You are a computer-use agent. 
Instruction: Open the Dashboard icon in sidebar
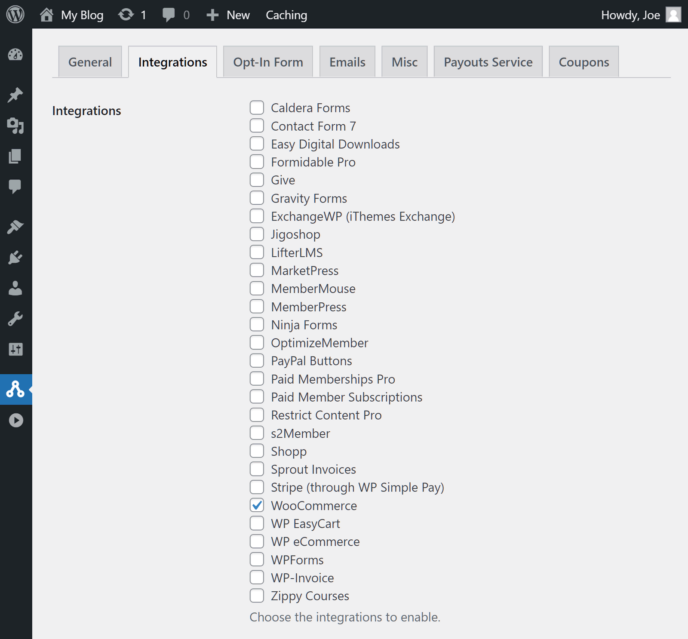15,55
